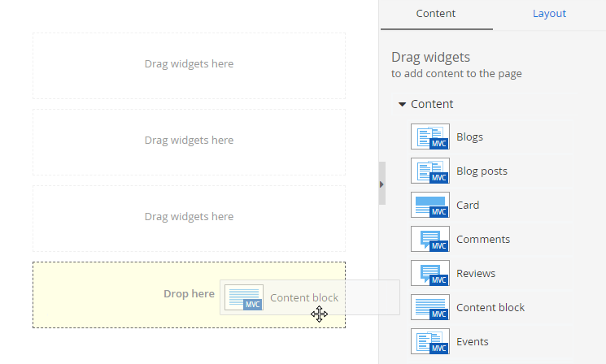Open the Content tab
The height and width of the screenshot is (364, 606).
[436, 14]
